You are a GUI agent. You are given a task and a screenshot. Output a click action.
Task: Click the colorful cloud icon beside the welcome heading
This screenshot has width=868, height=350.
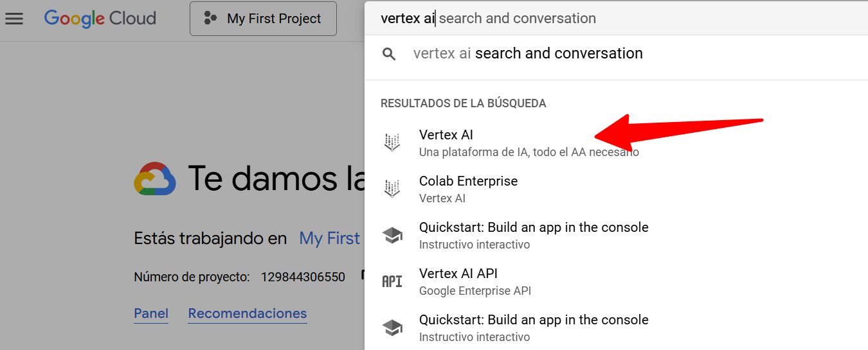pos(155,179)
